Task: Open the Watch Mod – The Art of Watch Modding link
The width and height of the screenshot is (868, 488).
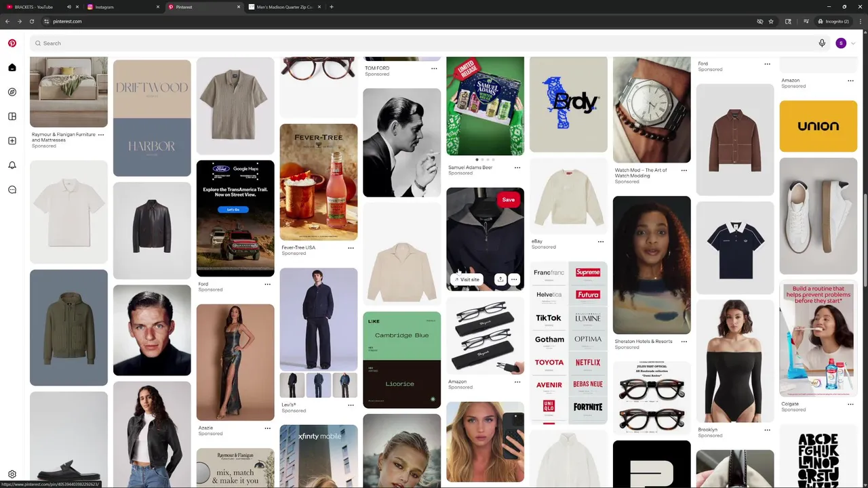Action: (641, 173)
